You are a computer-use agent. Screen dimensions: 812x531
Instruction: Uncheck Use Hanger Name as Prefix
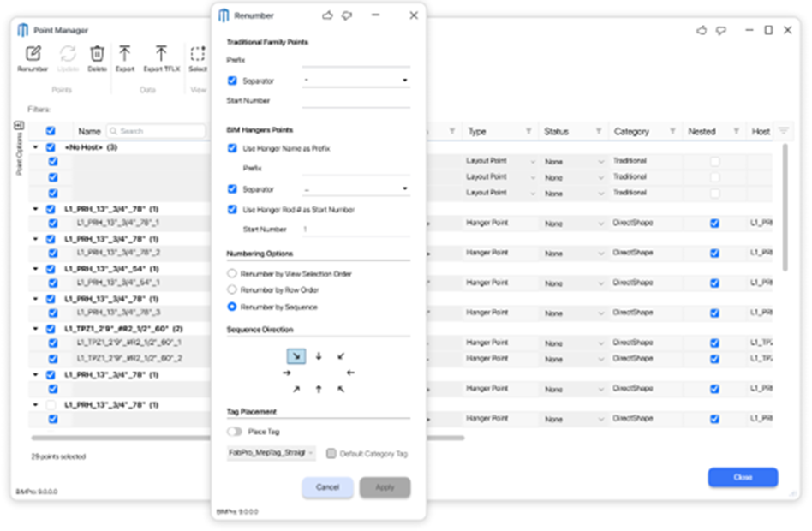tap(231, 147)
